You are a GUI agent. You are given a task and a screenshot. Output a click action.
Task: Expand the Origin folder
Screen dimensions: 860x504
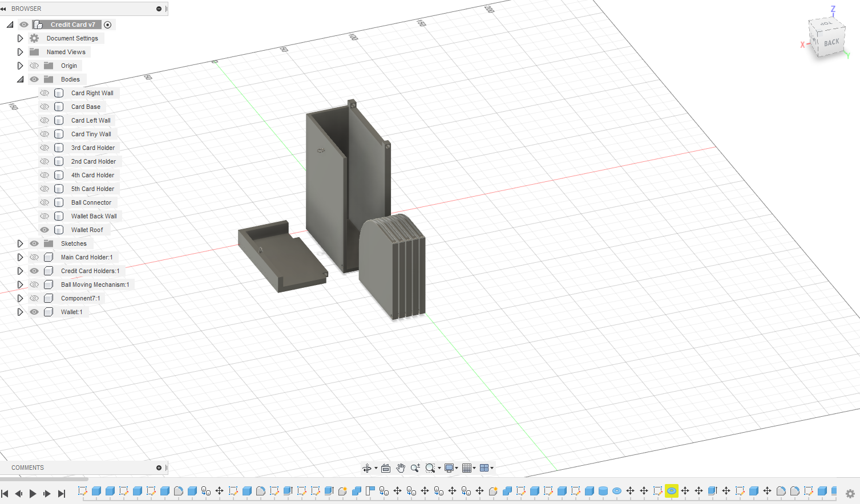click(20, 66)
